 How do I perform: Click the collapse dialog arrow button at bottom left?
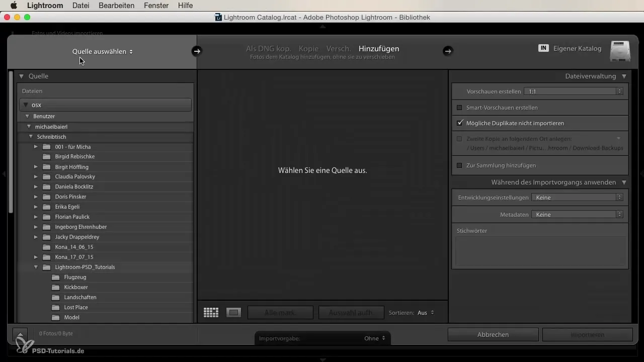tap(20, 334)
